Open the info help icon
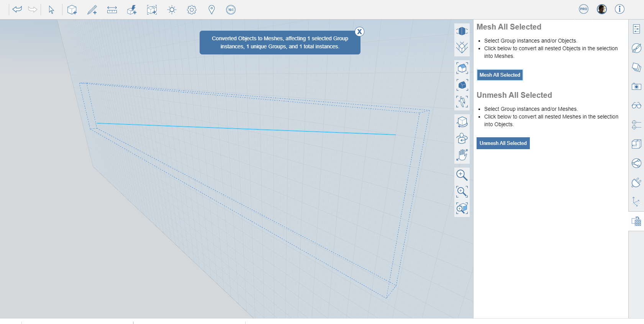The height and width of the screenshot is (324, 644). point(619,9)
